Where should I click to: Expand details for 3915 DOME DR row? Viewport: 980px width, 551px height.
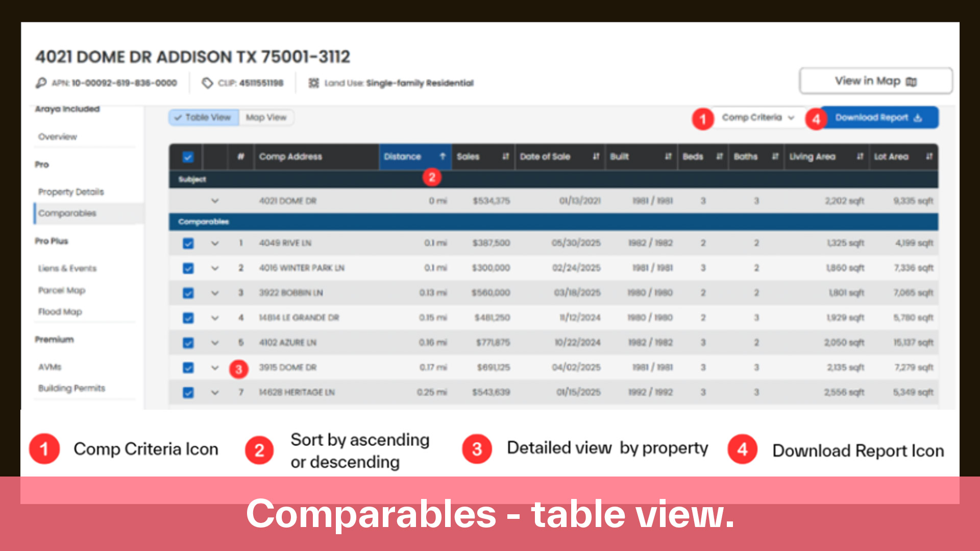click(215, 368)
